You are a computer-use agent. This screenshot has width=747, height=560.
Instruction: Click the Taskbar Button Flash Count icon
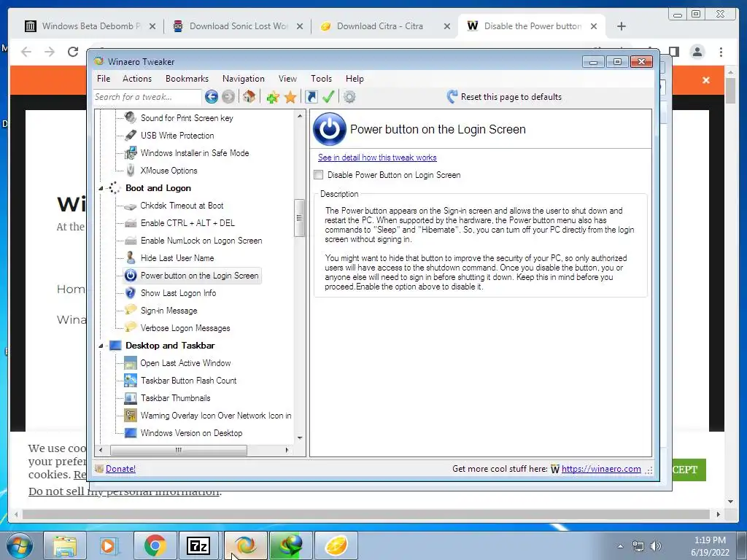tap(130, 381)
